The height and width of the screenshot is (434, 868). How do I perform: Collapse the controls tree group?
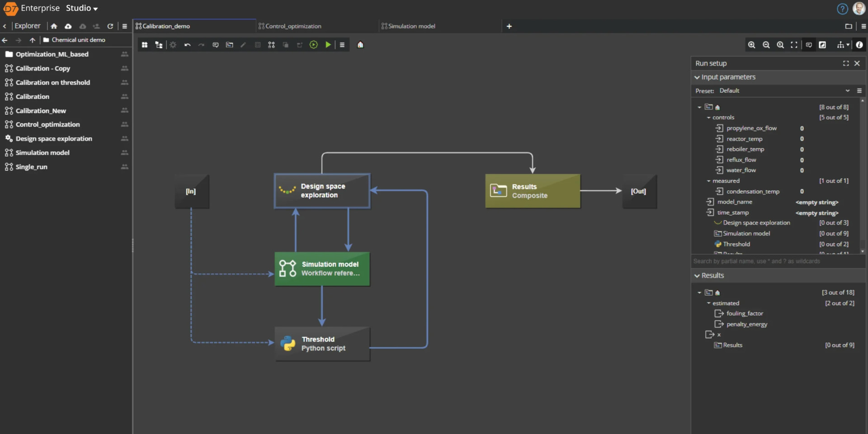coord(708,118)
